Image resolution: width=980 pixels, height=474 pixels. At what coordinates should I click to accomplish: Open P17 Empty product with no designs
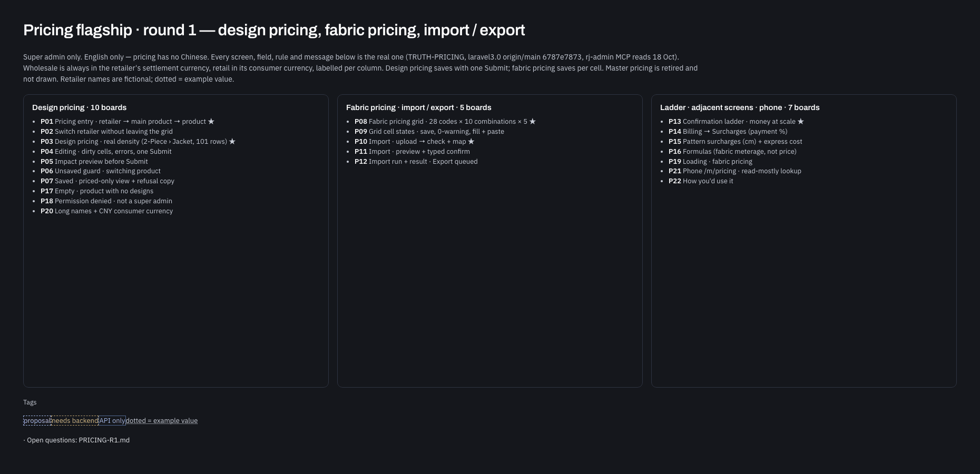[97, 191]
